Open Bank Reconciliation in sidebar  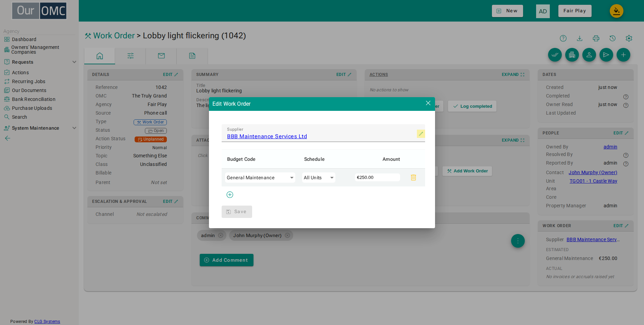(x=34, y=99)
